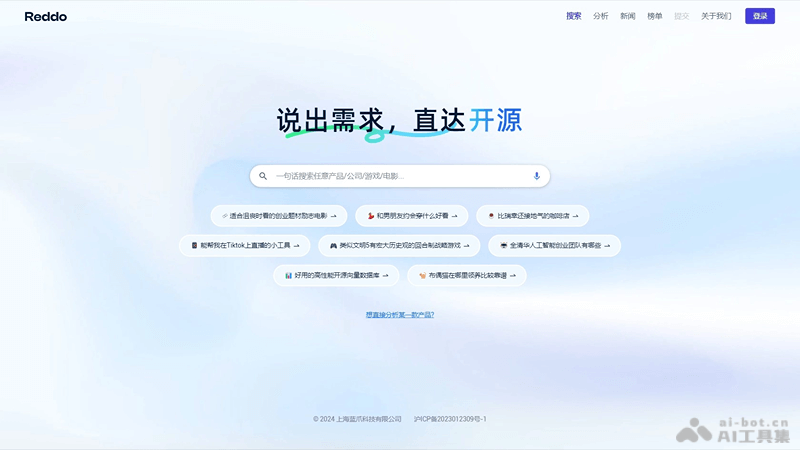This screenshot has width=800, height=450.
Task: Click the microphone voice input icon
Action: [x=537, y=176]
